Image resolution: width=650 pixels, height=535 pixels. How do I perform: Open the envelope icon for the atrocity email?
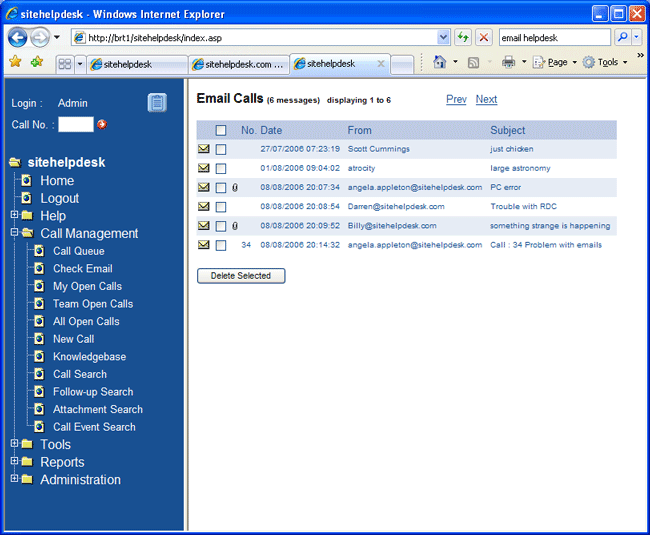204,168
